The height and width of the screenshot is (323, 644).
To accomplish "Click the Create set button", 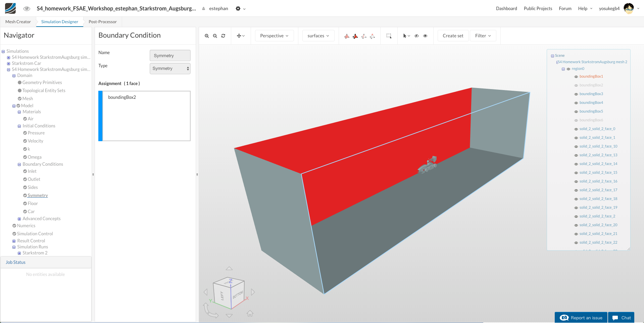I will pos(453,36).
